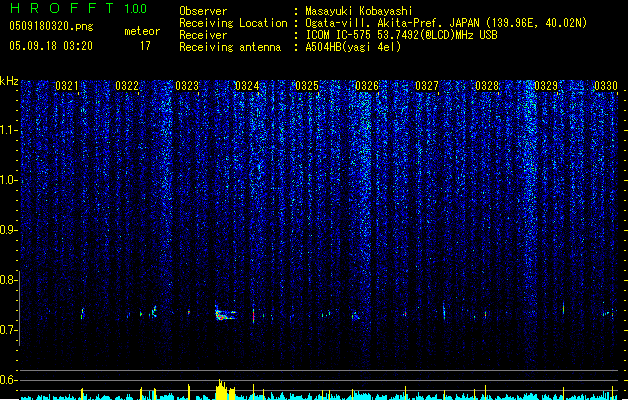Click the 'Receiving Location' field label
This screenshot has height=400, width=629.
(233, 23)
